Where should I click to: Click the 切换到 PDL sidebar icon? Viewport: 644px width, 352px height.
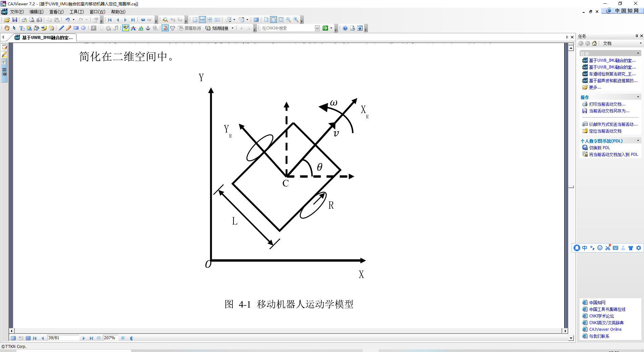tap(584, 148)
